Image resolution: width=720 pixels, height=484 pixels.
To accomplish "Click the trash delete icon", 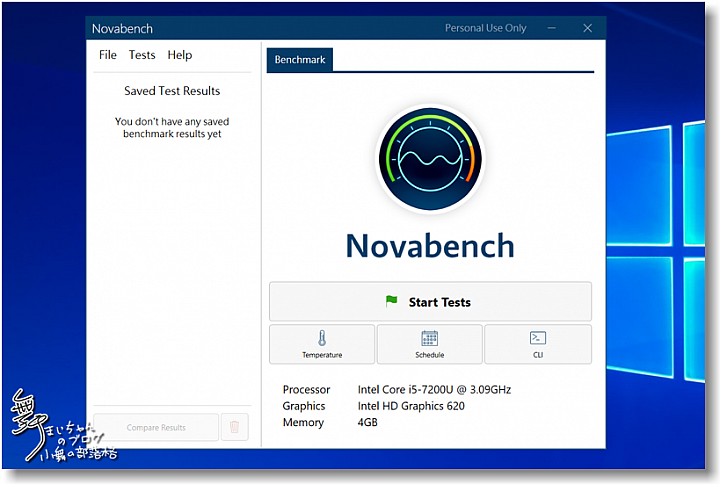I will 235,427.
